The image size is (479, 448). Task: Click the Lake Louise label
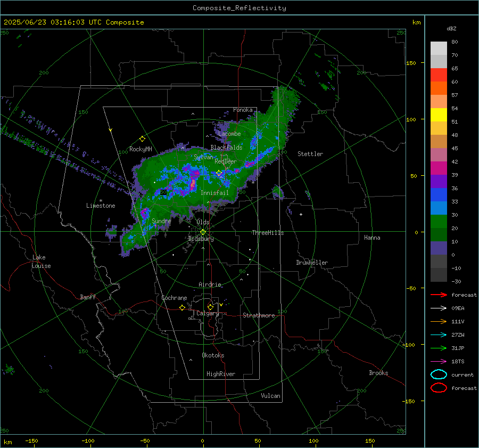[41, 262]
